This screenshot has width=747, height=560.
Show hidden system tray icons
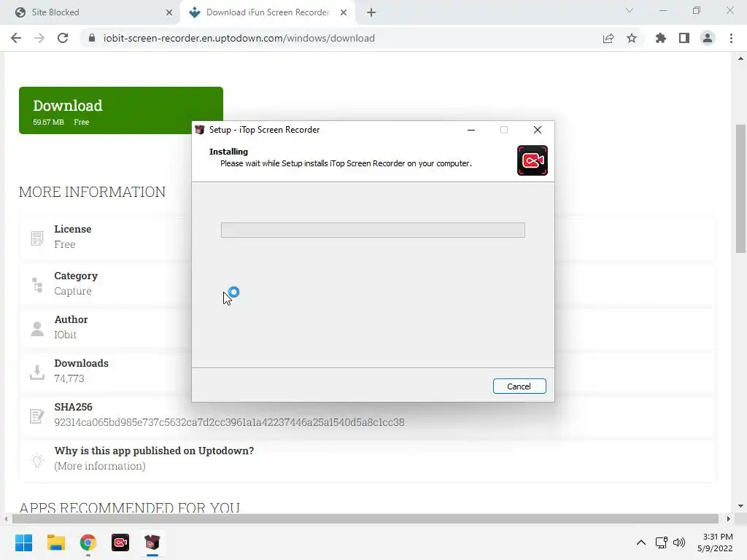[x=641, y=542]
